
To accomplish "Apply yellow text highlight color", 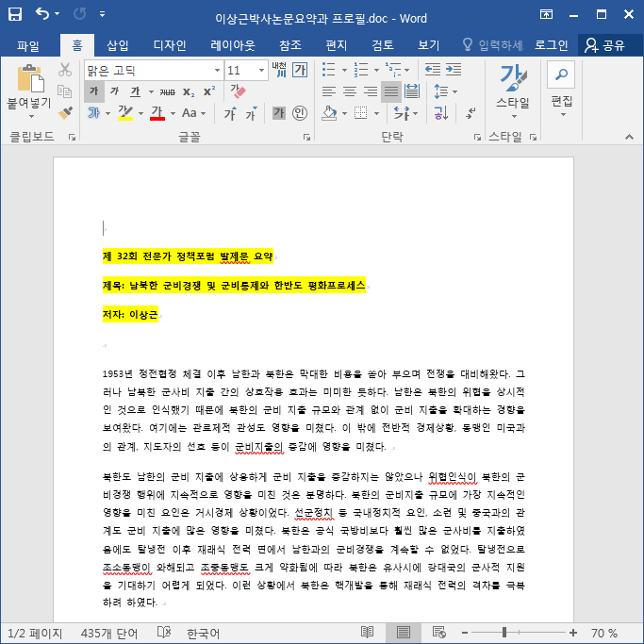I will pyautogui.click(x=125, y=112).
